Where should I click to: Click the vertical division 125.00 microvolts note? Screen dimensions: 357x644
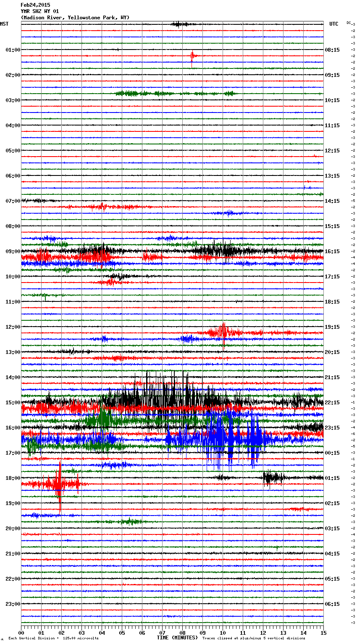pyautogui.click(x=53, y=638)
